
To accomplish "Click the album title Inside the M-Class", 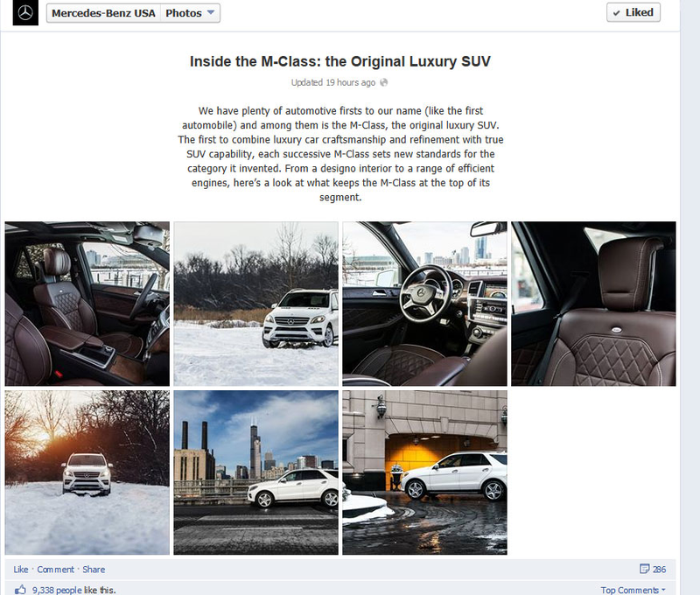I will point(340,61).
